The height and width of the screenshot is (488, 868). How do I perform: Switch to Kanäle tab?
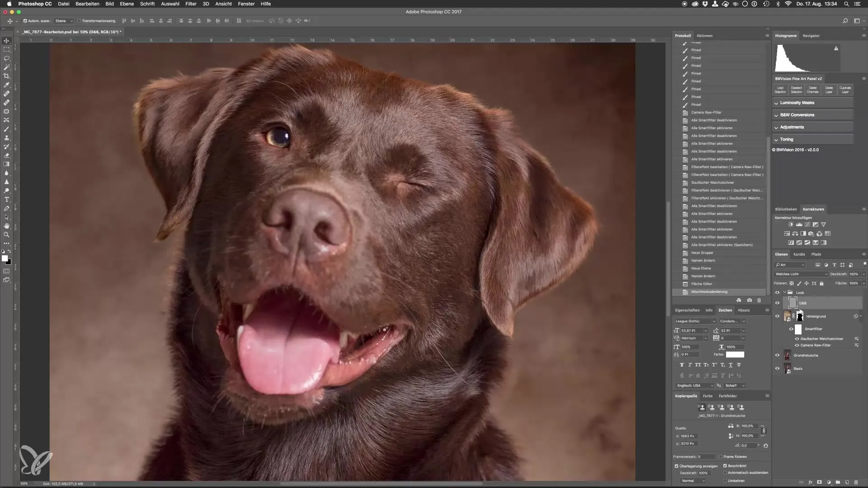[x=799, y=254]
